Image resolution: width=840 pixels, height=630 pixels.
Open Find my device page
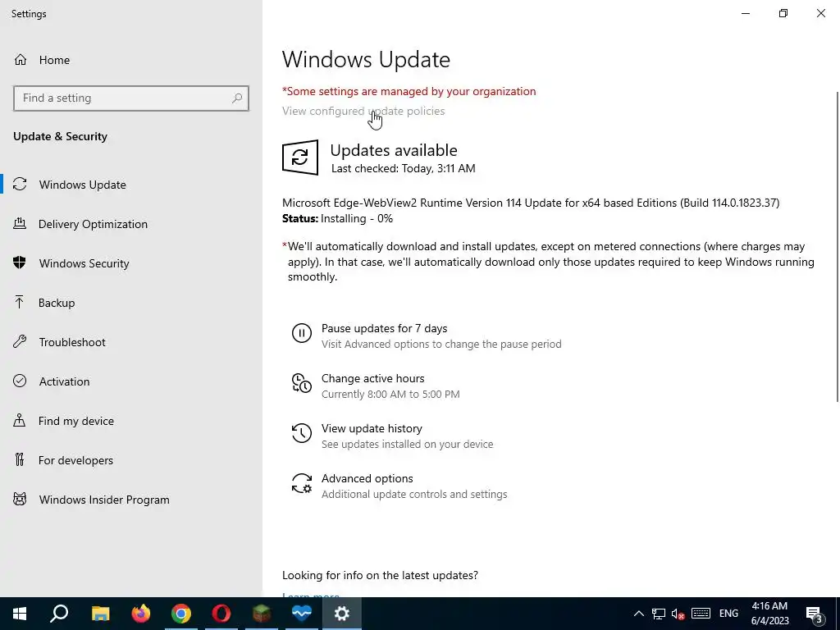pyautogui.click(x=131, y=421)
